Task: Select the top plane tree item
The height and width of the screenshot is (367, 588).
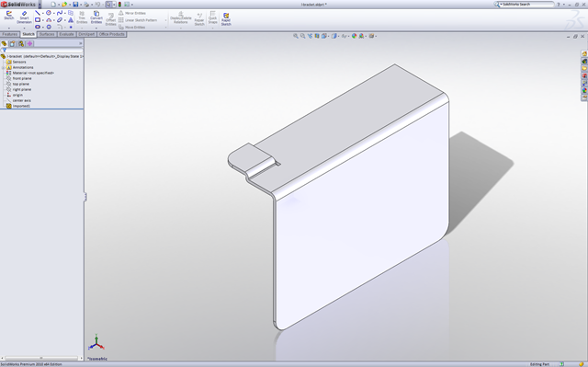Action: [x=20, y=84]
